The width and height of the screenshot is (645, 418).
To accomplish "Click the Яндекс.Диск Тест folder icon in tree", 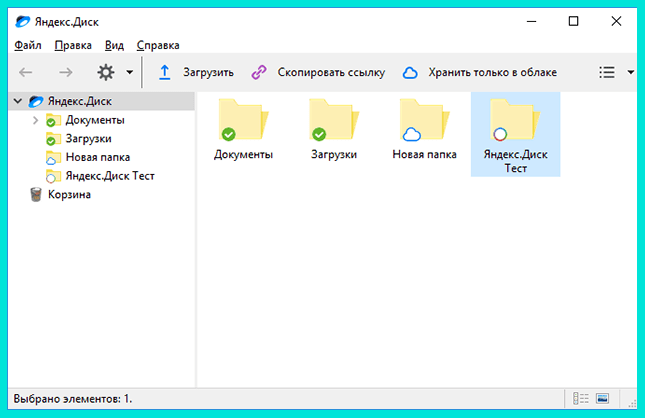I will click(x=53, y=176).
